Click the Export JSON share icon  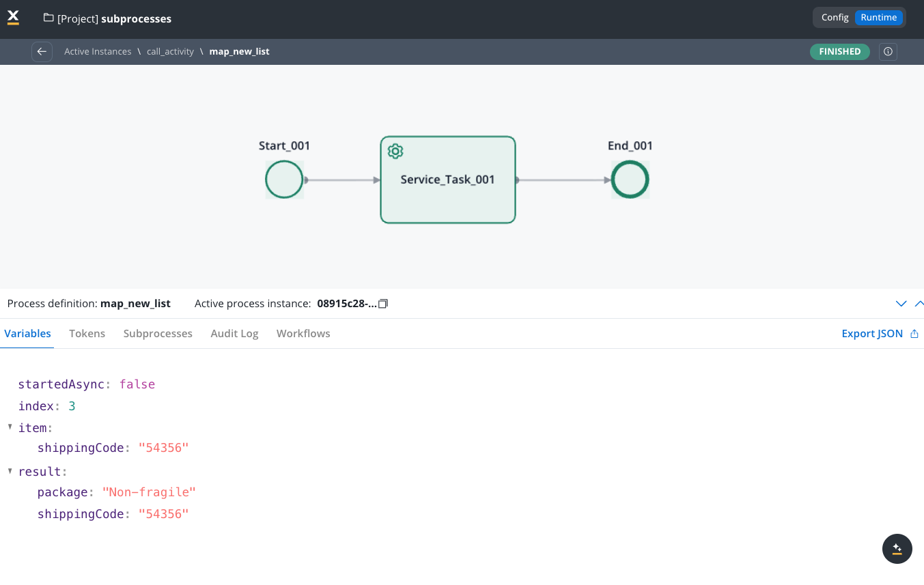(x=914, y=334)
